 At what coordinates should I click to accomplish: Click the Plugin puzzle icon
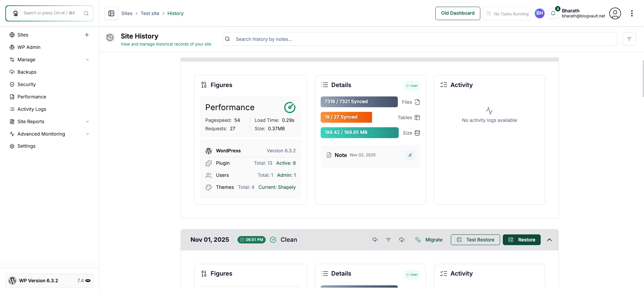coord(209,163)
